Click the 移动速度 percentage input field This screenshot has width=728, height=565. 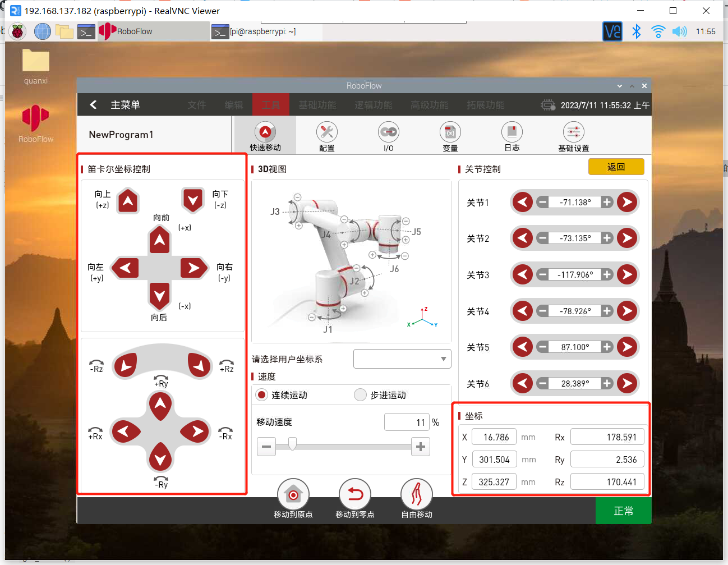pos(406,422)
